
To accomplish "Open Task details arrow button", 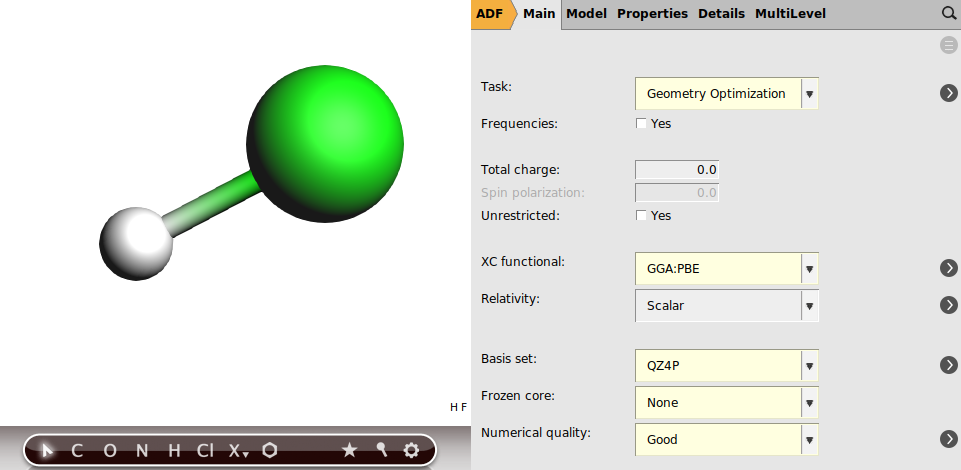I will pyautogui.click(x=949, y=93).
